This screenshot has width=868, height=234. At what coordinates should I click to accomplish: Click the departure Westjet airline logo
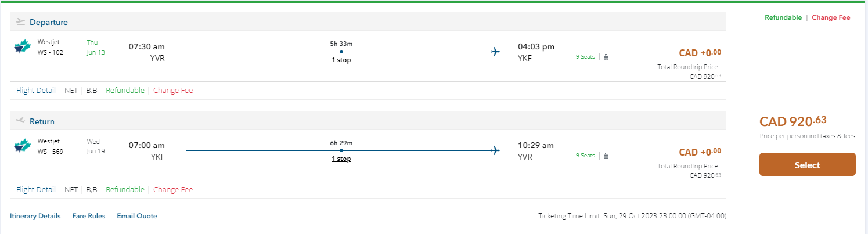click(23, 47)
